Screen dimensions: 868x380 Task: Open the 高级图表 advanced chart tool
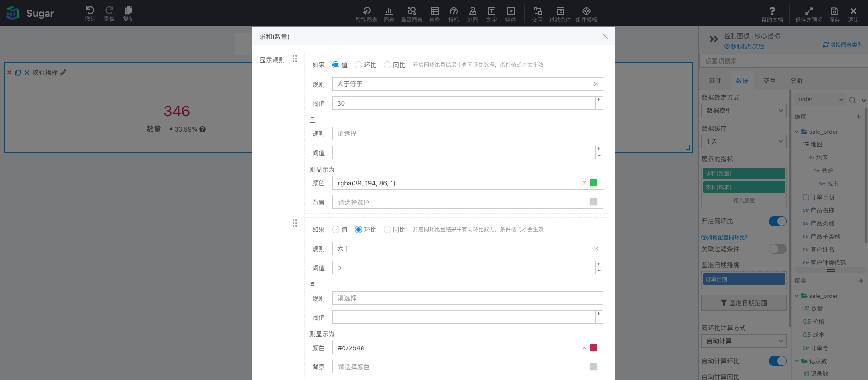click(x=412, y=14)
